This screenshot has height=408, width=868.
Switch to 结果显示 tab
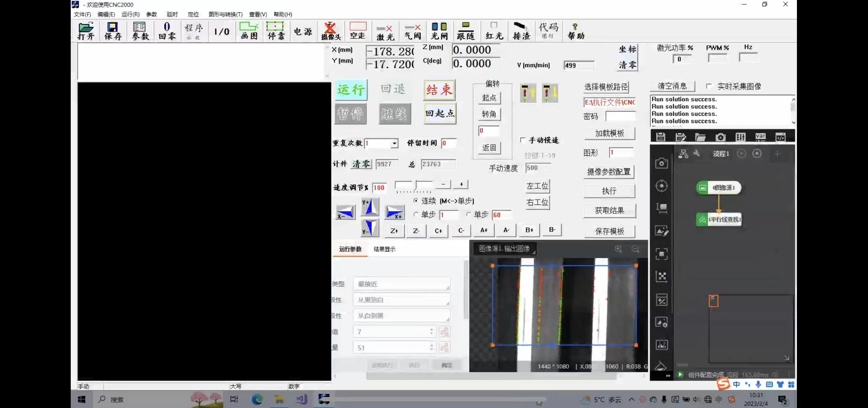click(384, 249)
